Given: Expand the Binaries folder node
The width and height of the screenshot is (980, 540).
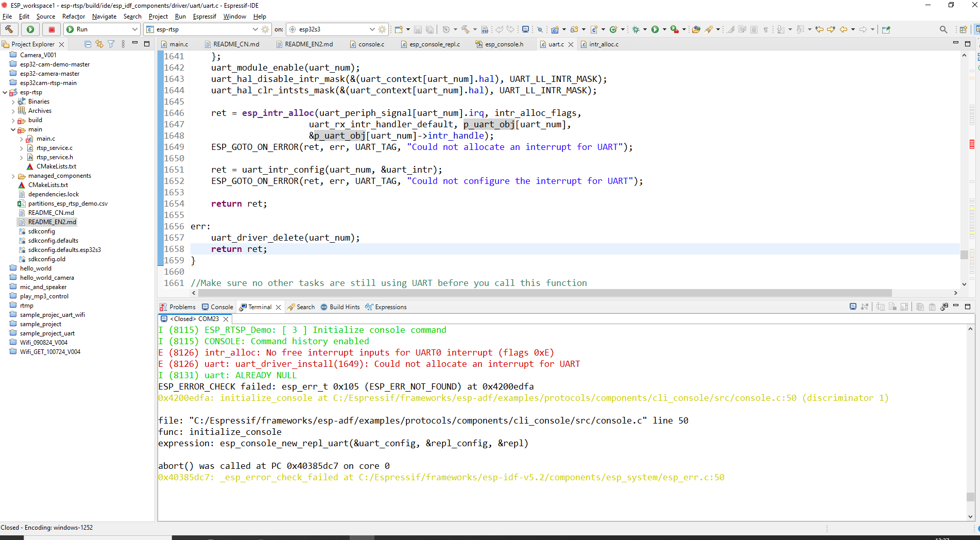Looking at the screenshot, I should [13, 102].
